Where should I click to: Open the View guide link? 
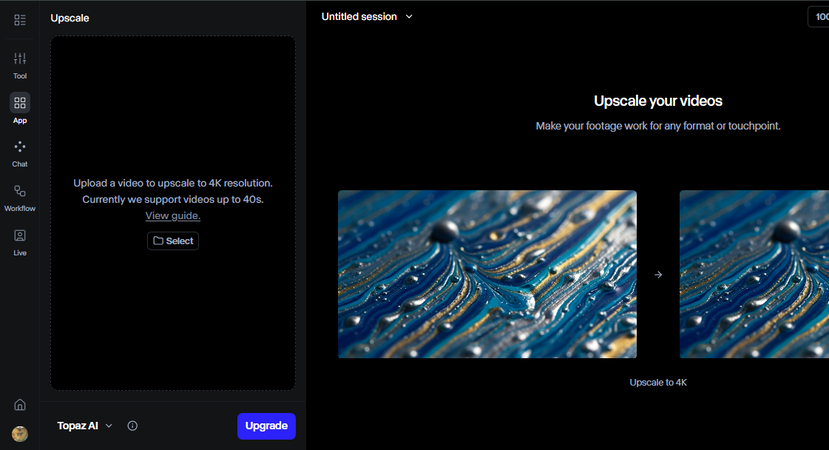(x=173, y=216)
